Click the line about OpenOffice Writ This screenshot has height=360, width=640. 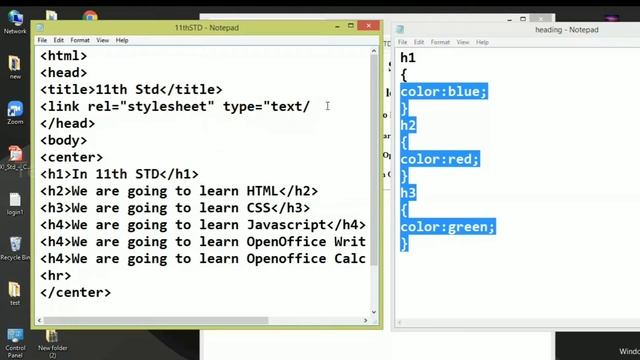click(202, 242)
